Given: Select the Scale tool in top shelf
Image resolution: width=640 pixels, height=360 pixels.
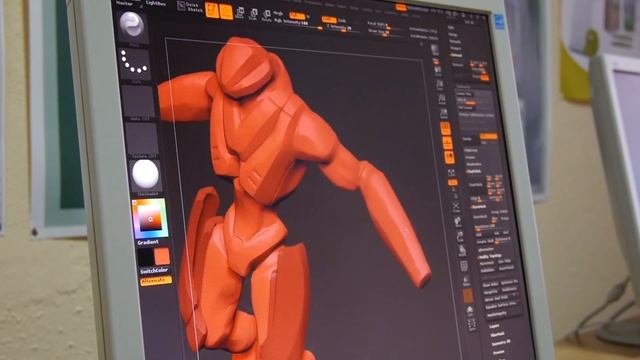Looking at the screenshot, I should tap(253, 15).
